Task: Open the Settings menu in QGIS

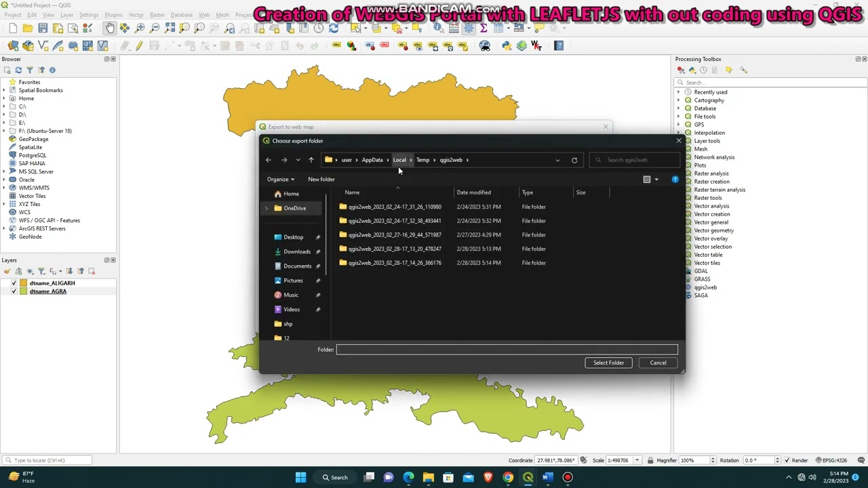Action: [89, 15]
